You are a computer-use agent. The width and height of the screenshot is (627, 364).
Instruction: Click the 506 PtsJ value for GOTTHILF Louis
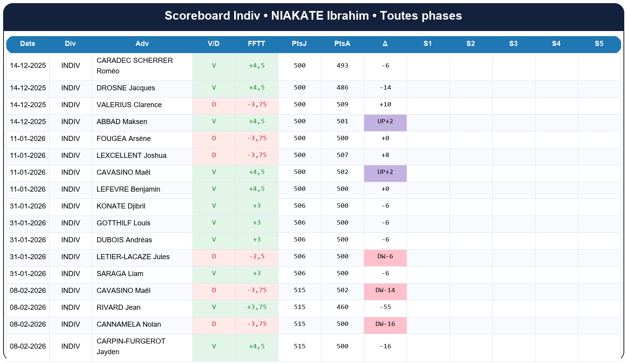pyautogui.click(x=300, y=223)
